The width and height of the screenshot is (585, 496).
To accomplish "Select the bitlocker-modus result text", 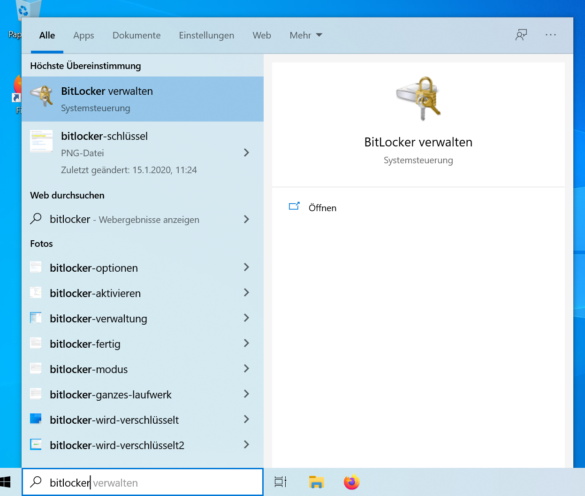I will click(89, 369).
